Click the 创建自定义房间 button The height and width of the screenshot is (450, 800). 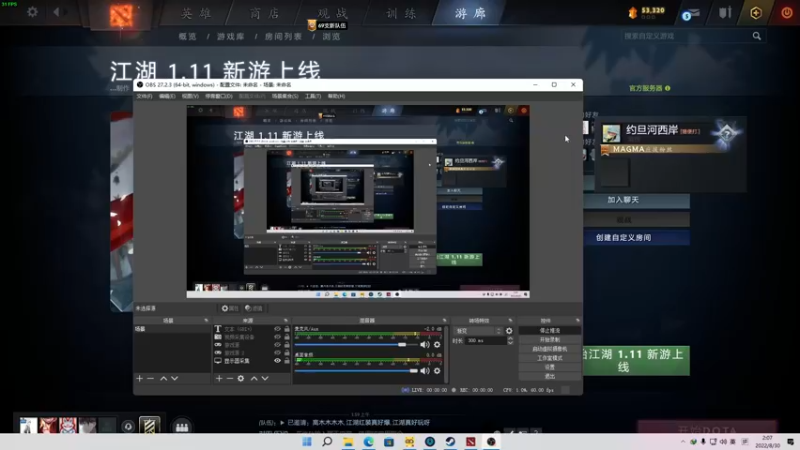(636, 238)
